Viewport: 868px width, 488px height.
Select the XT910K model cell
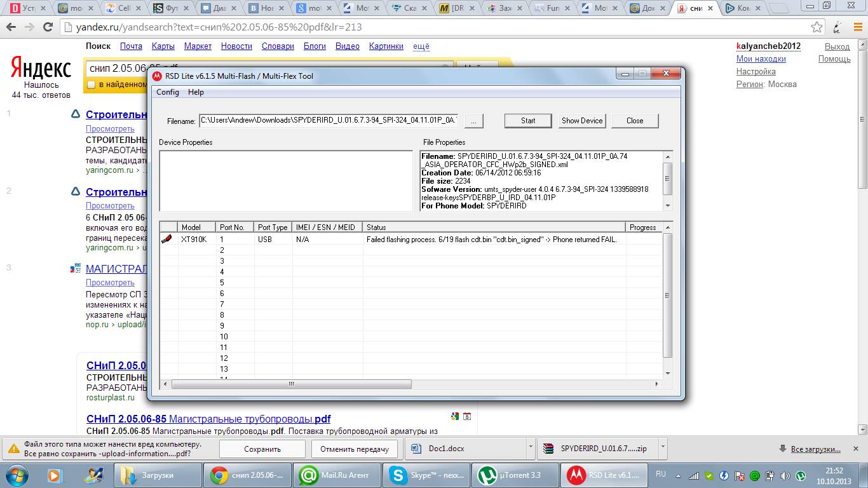194,240
